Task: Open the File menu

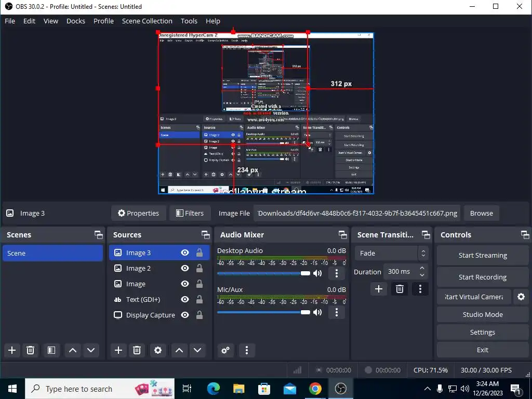Action: point(10,21)
